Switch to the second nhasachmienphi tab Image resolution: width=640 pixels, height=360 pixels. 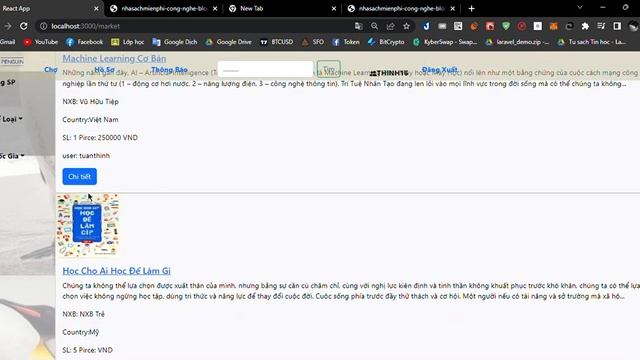point(163,8)
